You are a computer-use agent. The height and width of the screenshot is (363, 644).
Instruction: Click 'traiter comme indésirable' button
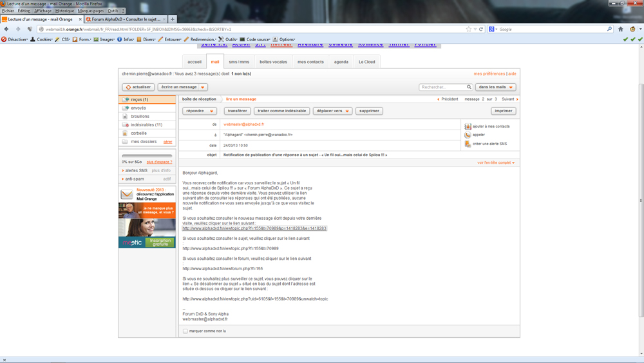point(282,111)
